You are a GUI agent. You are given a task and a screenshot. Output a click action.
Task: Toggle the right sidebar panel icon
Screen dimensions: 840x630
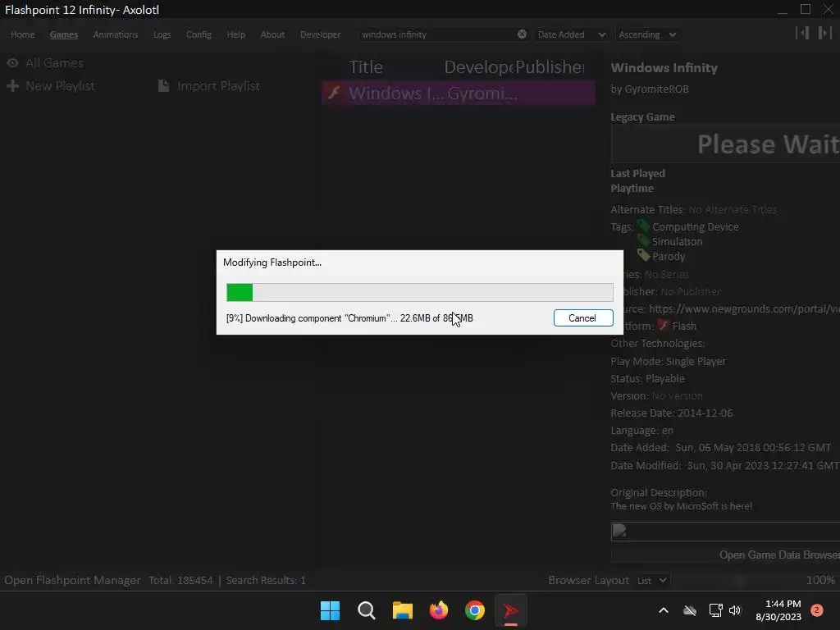[824, 33]
